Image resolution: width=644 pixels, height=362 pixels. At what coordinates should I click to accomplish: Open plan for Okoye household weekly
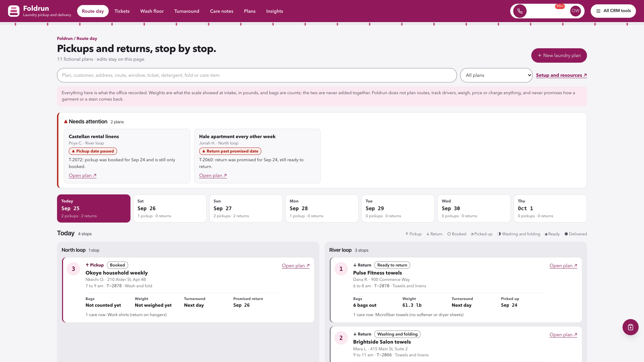(x=296, y=266)
